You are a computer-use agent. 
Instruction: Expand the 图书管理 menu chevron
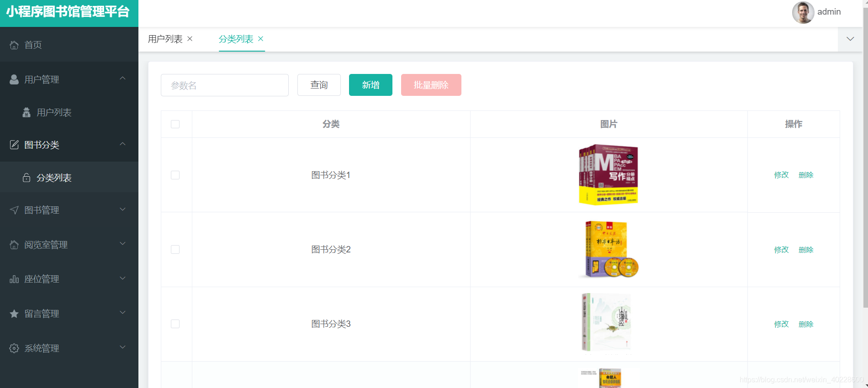click(122, 210)
